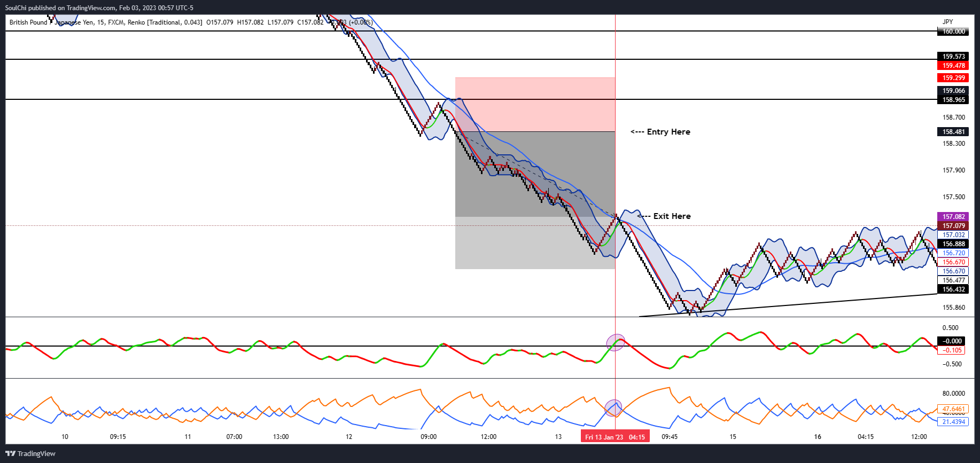The width and height of the screenshot is (980, 463).
Task: Click the black 156.432 price label
Action: (953, 289)
